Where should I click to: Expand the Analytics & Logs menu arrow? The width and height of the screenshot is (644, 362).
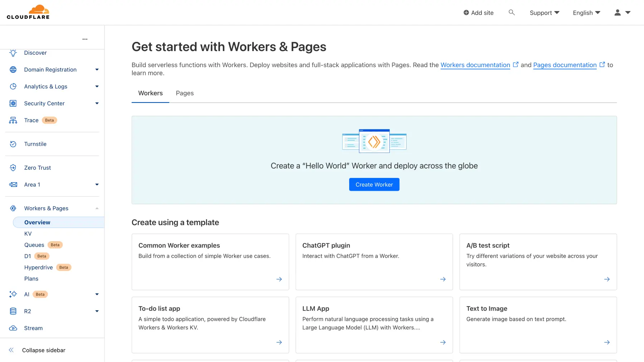click(97, 86)
